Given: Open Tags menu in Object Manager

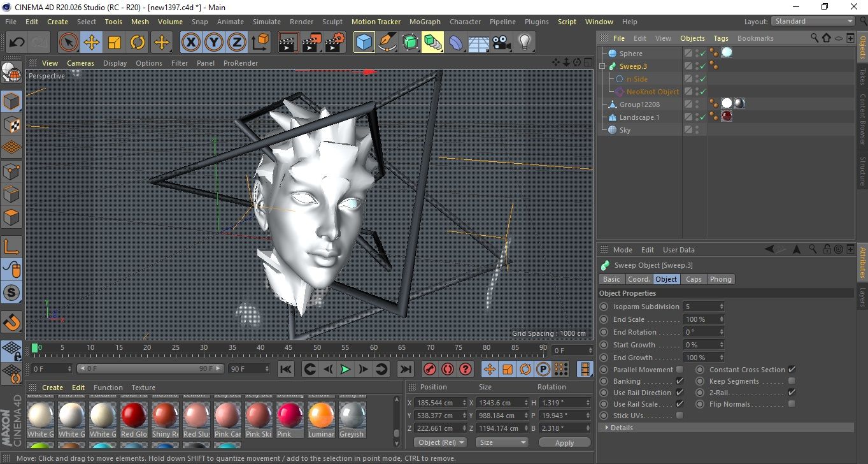Looking at the screenshot, I should 721,38.
